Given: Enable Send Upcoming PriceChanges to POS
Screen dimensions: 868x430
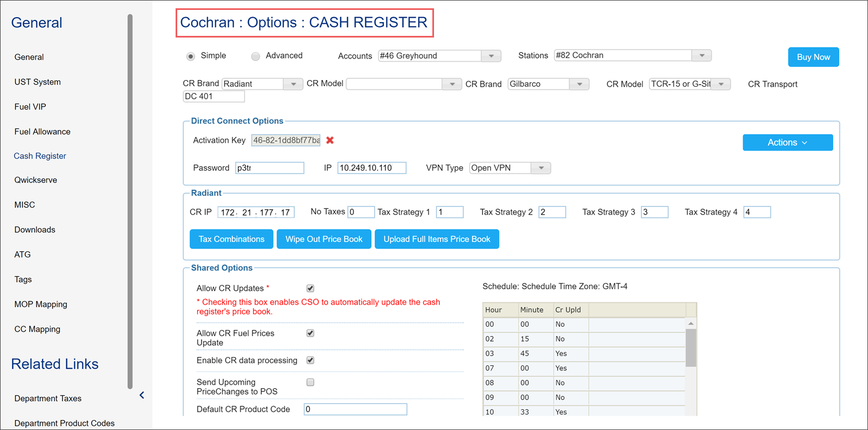Looking at the screenshot, I should pyautogui.click(x=310, y=382).
